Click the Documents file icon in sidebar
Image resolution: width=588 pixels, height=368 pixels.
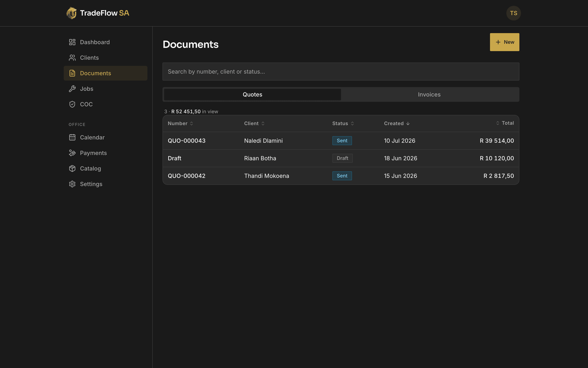coord(72,73)
